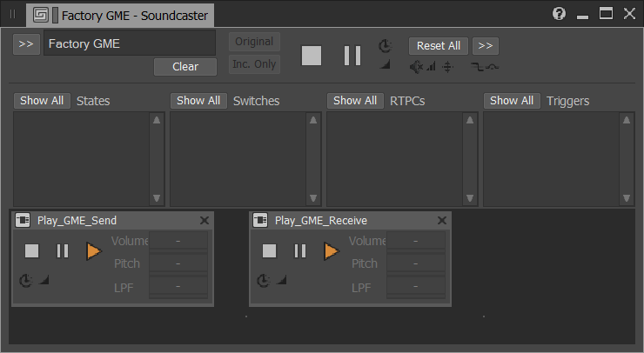Toggle Inc. Only button
Viewport: 644px width, 353px height.
click(x=254, y=64)
